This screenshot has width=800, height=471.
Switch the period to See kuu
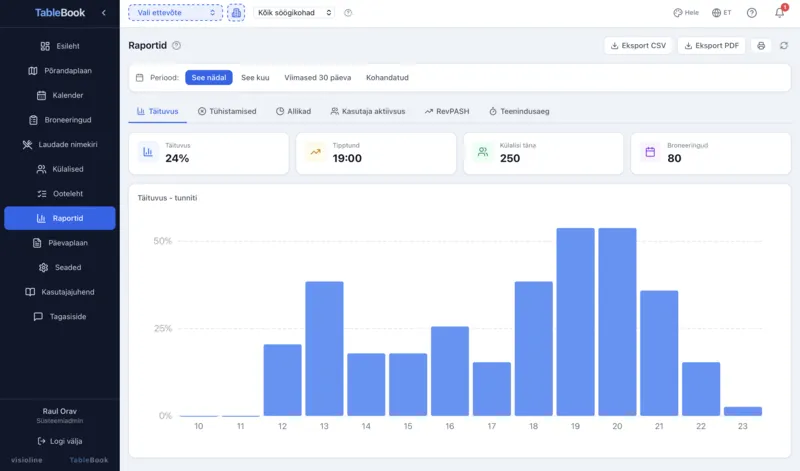click(256, 77)
